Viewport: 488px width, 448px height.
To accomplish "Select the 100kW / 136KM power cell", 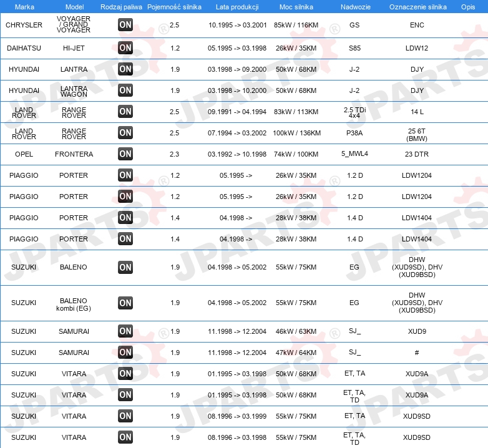I will 297,133.
